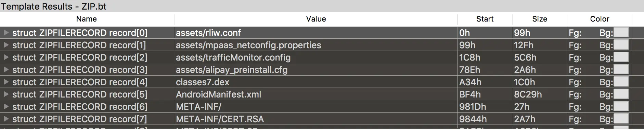This screenshot has height=130, width=644.
Task: Expand record[4] classes7.dex entry
Action: tap(6, 82)
